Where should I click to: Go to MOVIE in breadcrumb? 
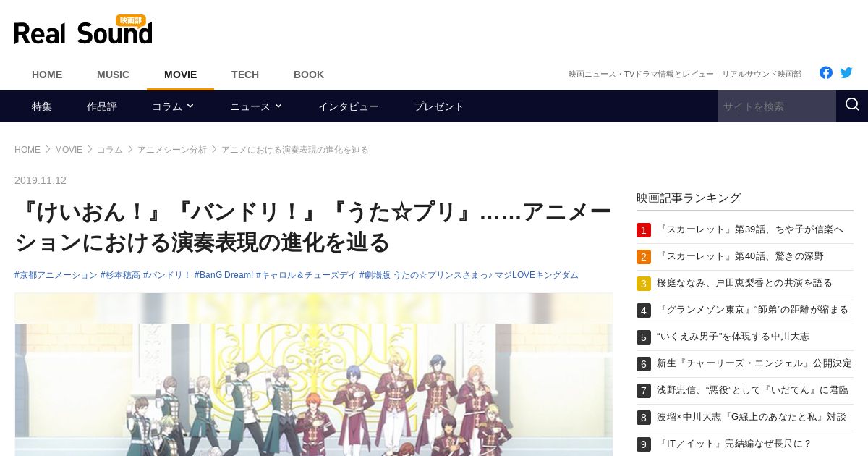tap(69, 150)
